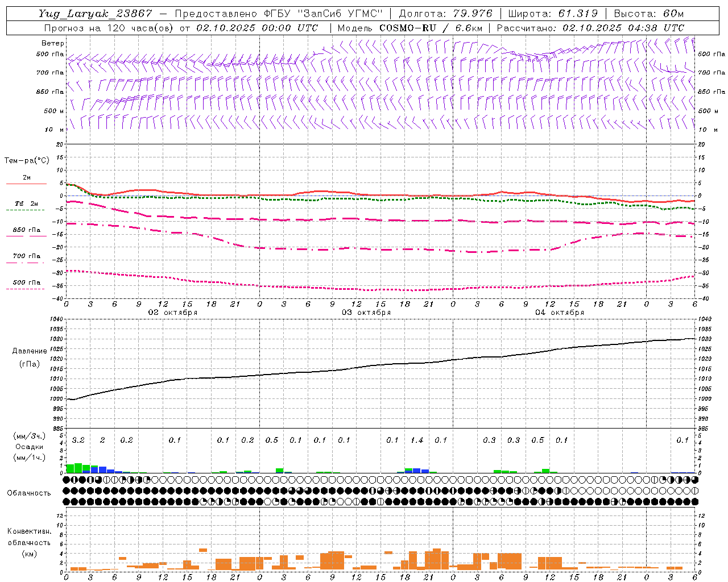This screenshot has height=582, width=728.
Task: Click the 500 гПа temperature legend dotted line
Action: (26, 289)
